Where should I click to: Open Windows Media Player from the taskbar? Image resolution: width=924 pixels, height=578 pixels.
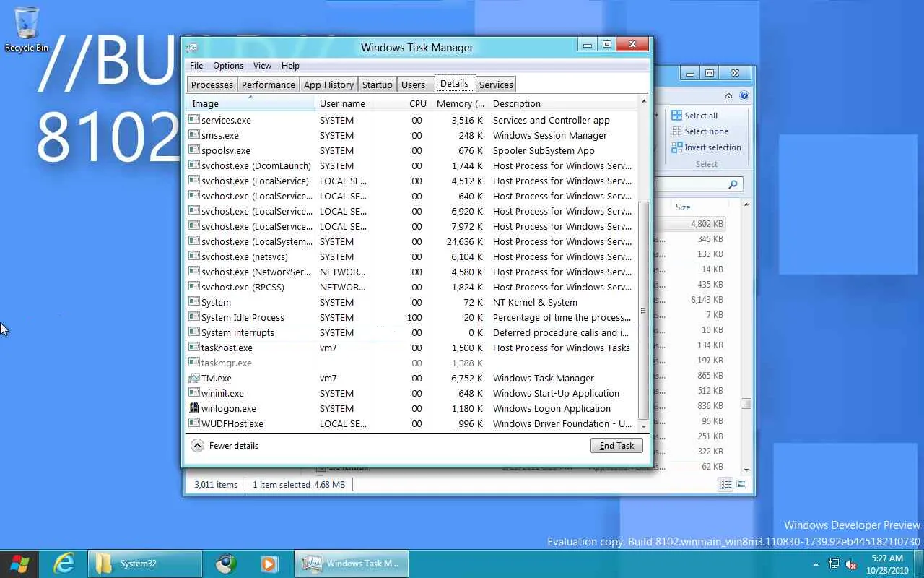coord(269,564)
